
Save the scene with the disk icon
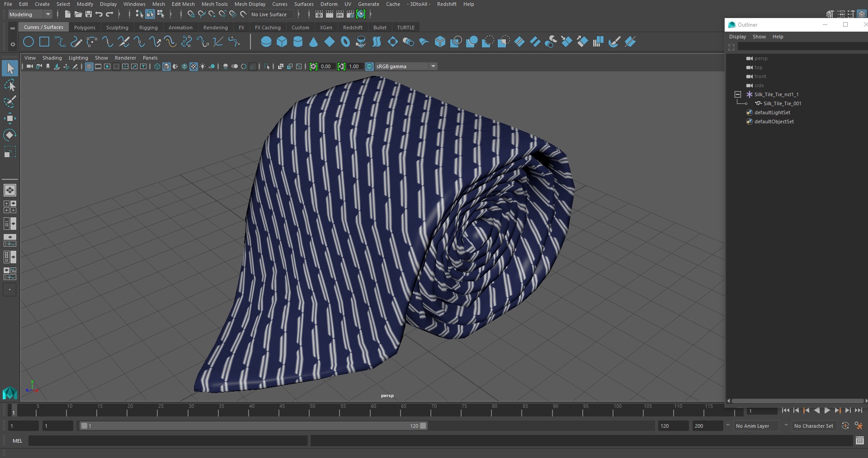click(89, 14)
